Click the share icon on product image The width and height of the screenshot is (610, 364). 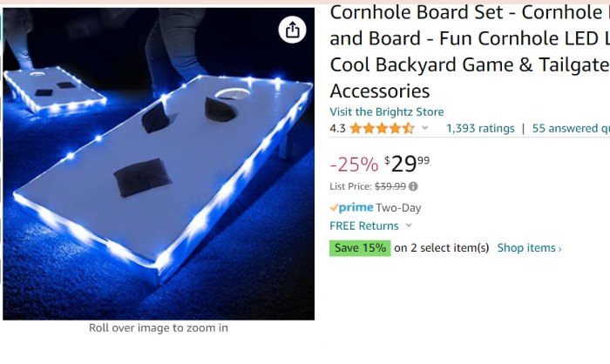292,30
